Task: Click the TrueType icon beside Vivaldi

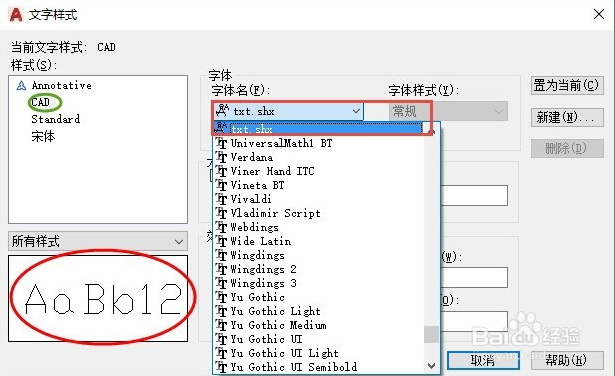Action: point(222,199)
